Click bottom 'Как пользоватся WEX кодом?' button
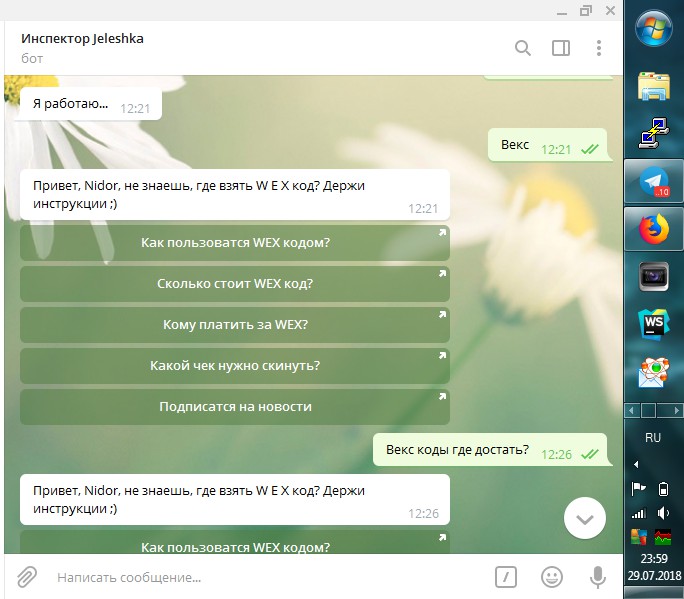This screenshot has width=684, height=599. coord(235,543)
